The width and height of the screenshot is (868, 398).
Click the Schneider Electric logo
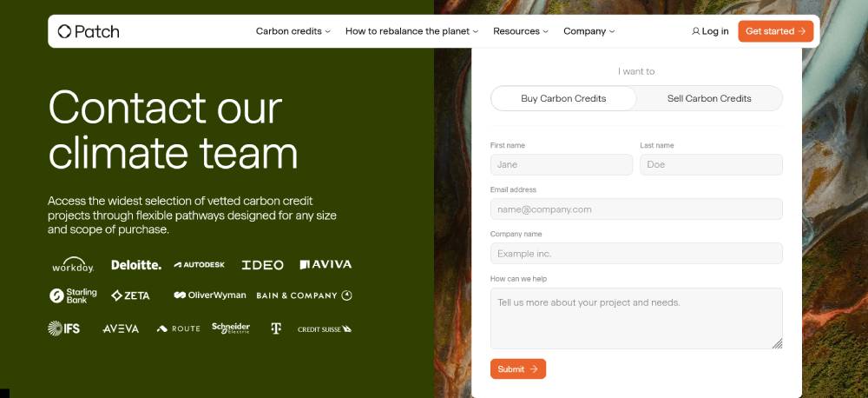[231, 328]
